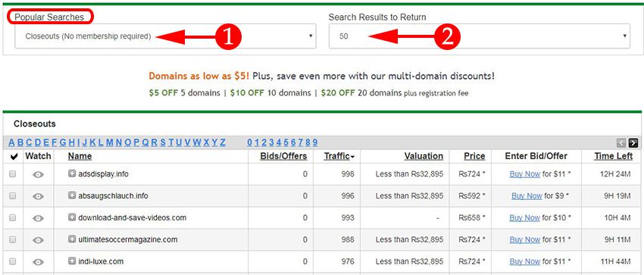Viewport: 644px width, 275px height.
Task: Filter domains by letter W
Action: point(197,143)
